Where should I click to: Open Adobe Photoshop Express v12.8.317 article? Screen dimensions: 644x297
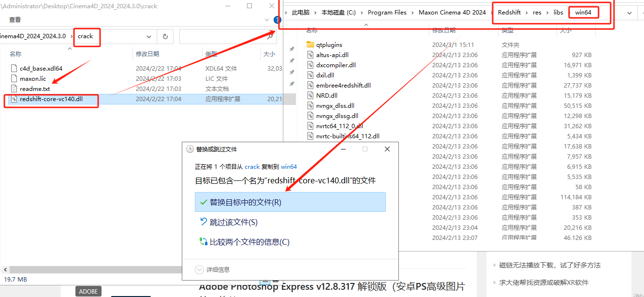point(332,286)
